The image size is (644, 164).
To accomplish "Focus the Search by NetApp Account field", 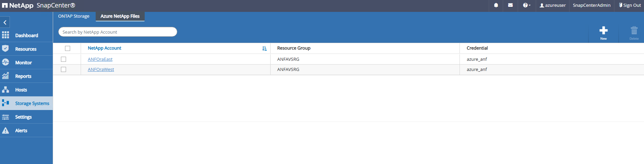I will click(118, 32).
